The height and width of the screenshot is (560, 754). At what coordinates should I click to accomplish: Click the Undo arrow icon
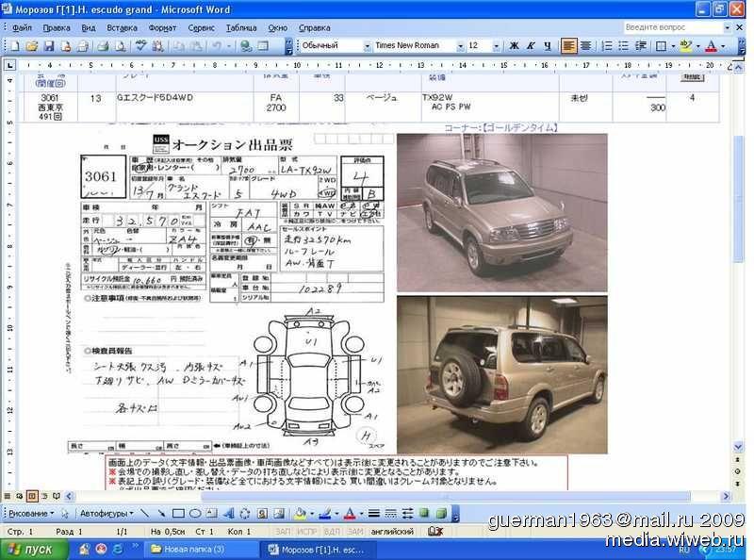tap(218, 45)
